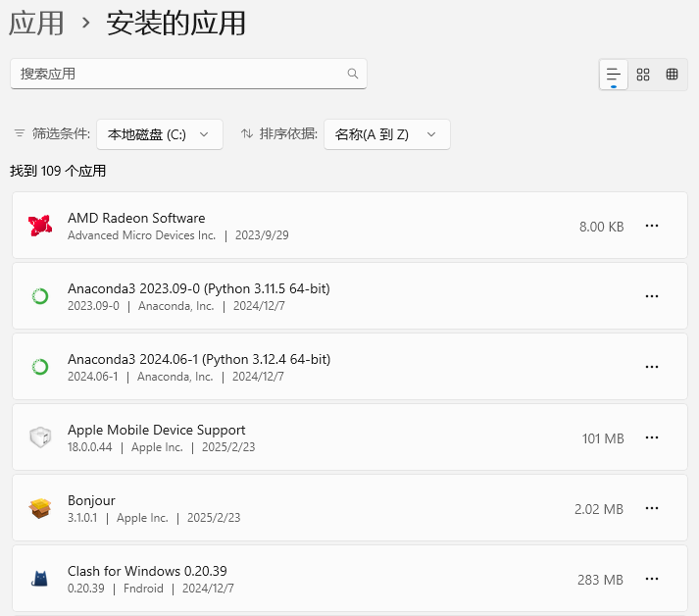699x616 pixels.
Task: Switch to table view layout
Action: pyautogui.click(x=672, y=75)
